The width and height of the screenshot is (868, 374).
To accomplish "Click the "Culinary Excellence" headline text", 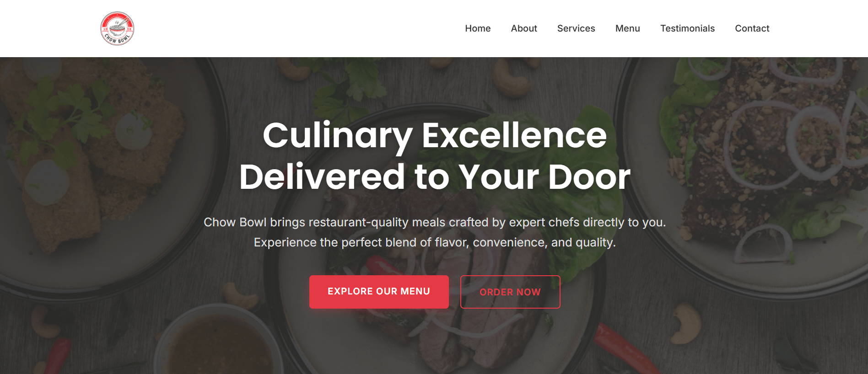I will (435, 135).
